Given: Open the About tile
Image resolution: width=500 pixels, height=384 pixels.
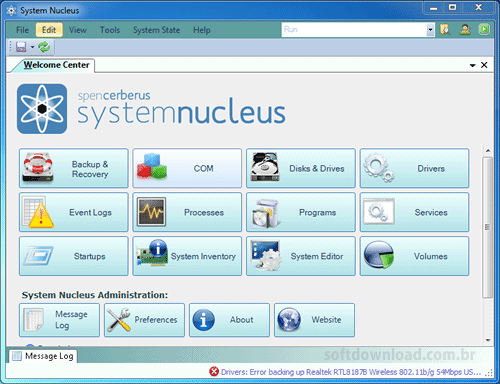Looking at the screenshot, I should click(229, 320).
